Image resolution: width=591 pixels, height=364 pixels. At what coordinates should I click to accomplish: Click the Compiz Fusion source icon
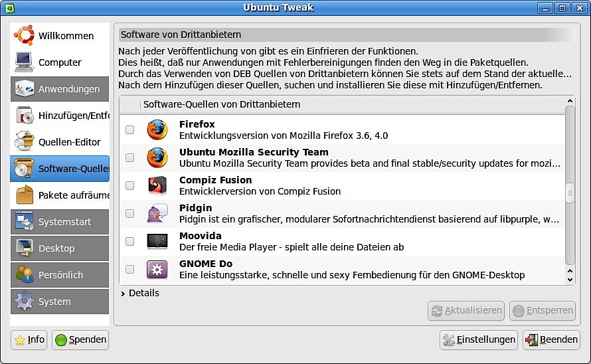click(157, 185)
